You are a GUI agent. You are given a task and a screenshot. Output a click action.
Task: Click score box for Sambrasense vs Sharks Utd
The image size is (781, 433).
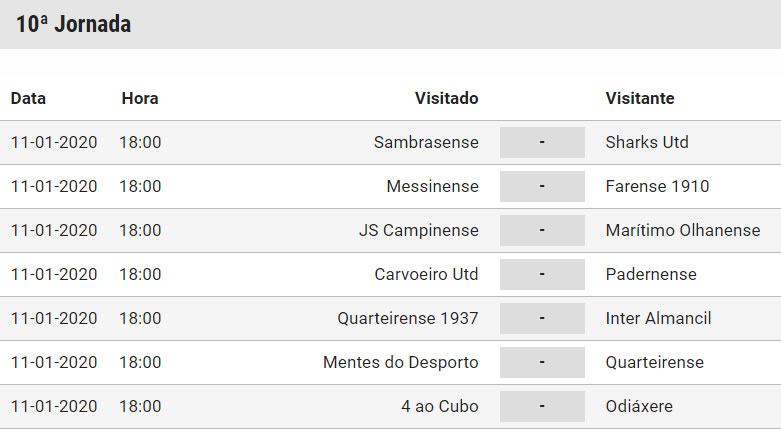542,142
